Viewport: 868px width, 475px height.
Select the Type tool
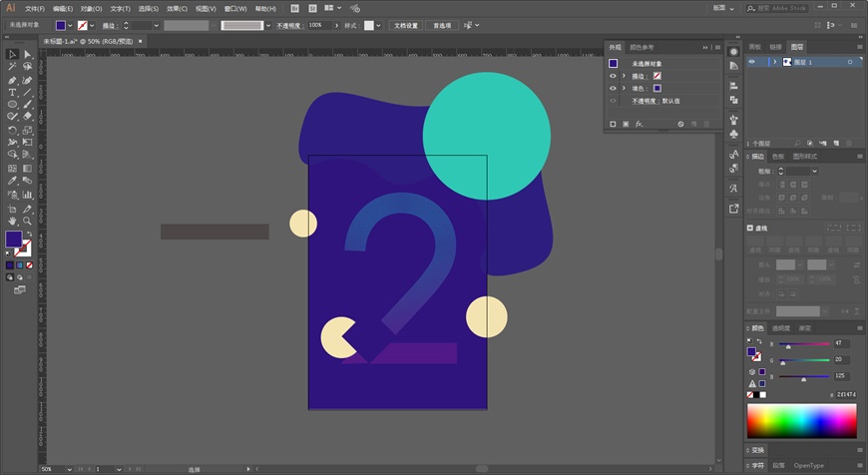click(x=12, y=92)
